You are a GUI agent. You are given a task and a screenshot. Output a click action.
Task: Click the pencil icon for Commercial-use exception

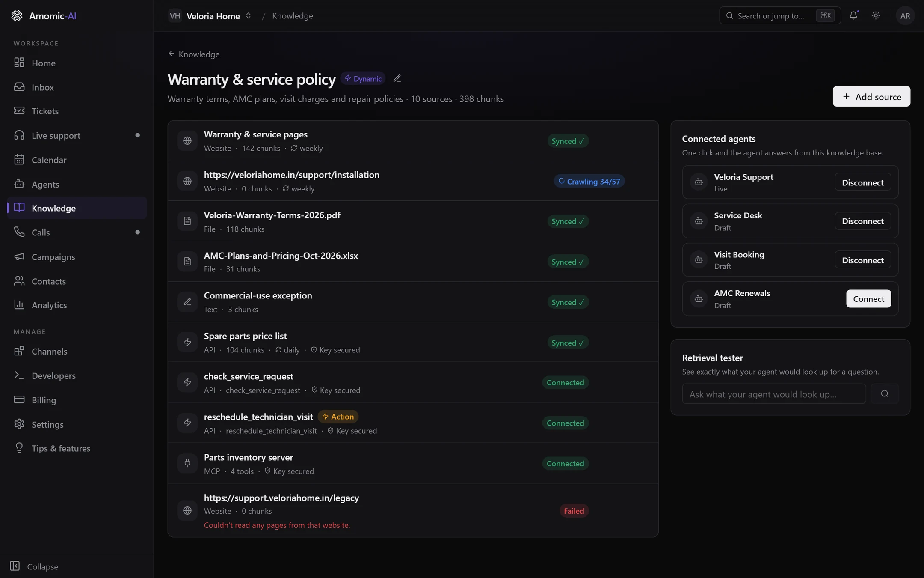pos(187,302)
